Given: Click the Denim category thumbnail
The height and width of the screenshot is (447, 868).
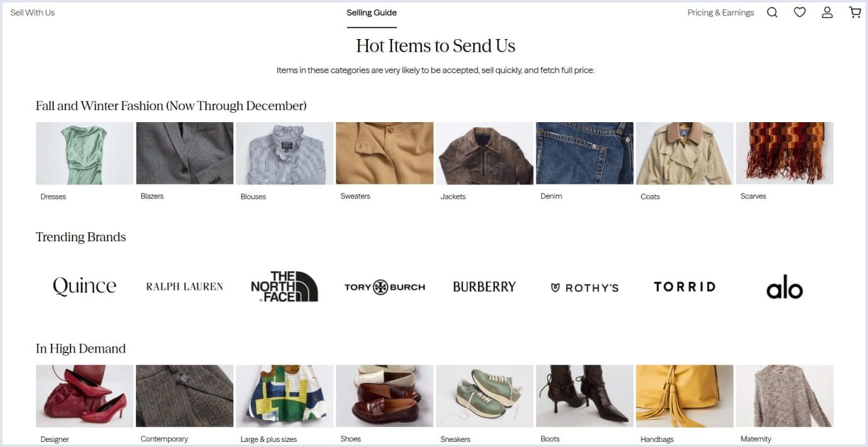Looking at the screenshot, I should coord(584,153).
